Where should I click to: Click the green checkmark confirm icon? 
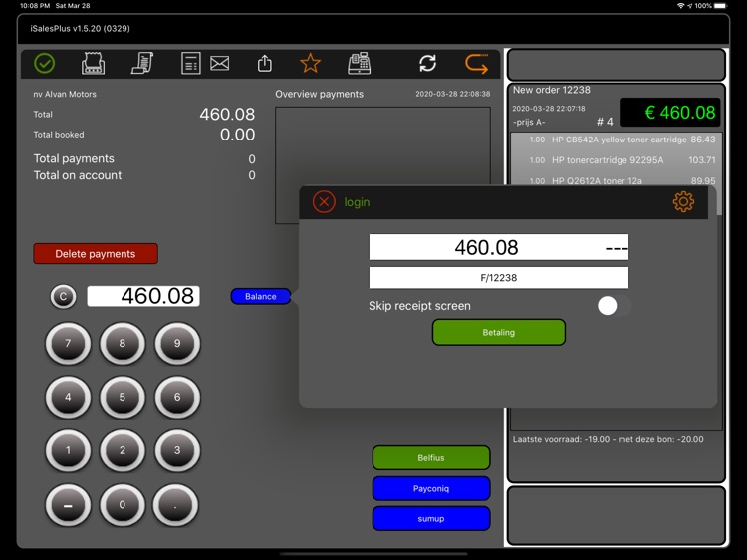click(45, 64)
